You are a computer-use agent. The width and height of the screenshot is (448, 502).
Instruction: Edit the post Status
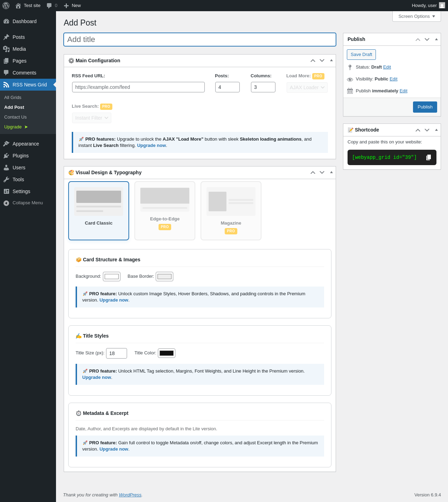pos(387,67)
